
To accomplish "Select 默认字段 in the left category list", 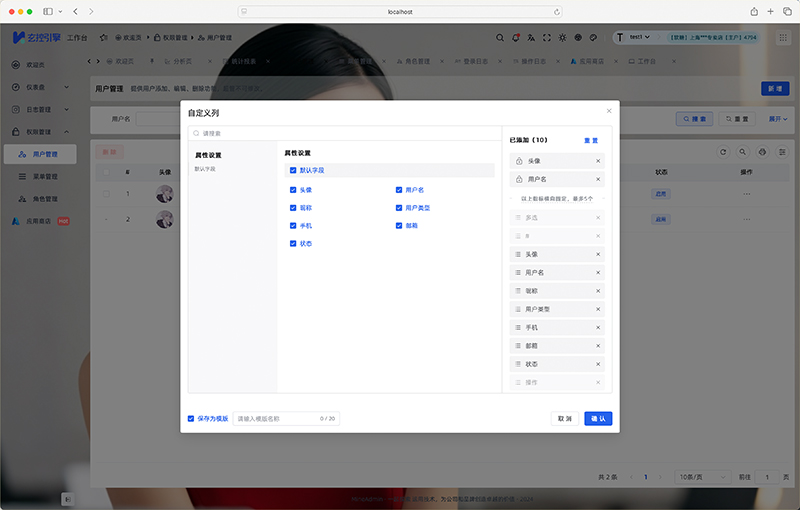I will click(x=205, y=169).
